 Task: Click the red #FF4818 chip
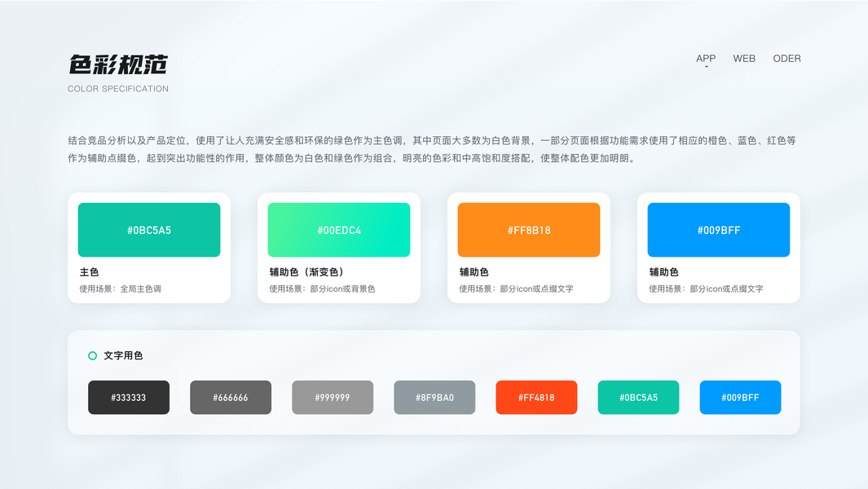click(536, 397)
